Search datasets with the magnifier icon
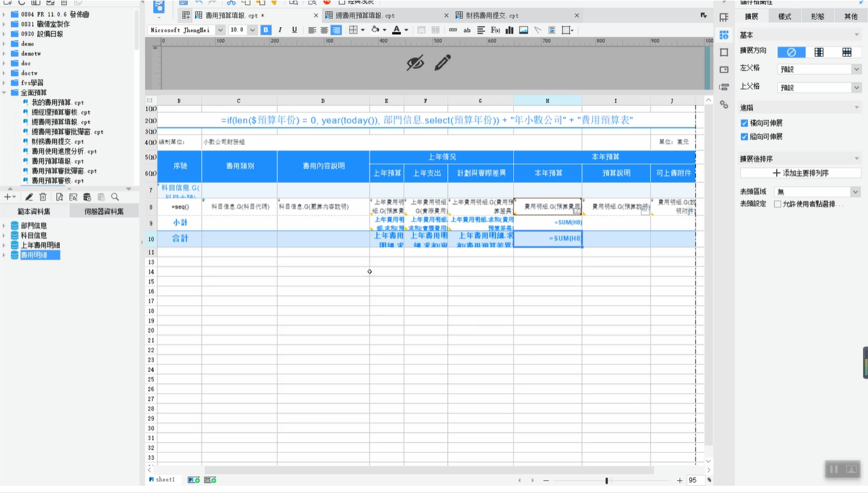The height and width of the screenshot is (493, 868). 115,197
